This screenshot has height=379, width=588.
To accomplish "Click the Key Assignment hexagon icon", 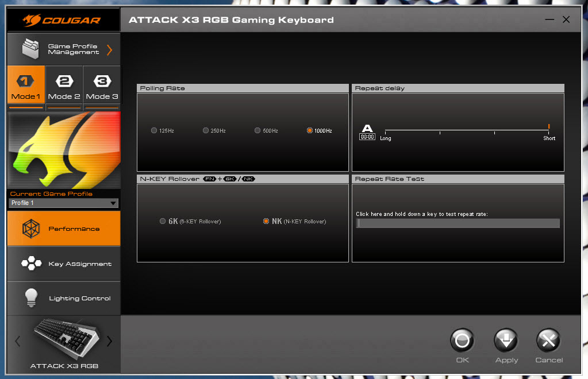I will point(31,263).
